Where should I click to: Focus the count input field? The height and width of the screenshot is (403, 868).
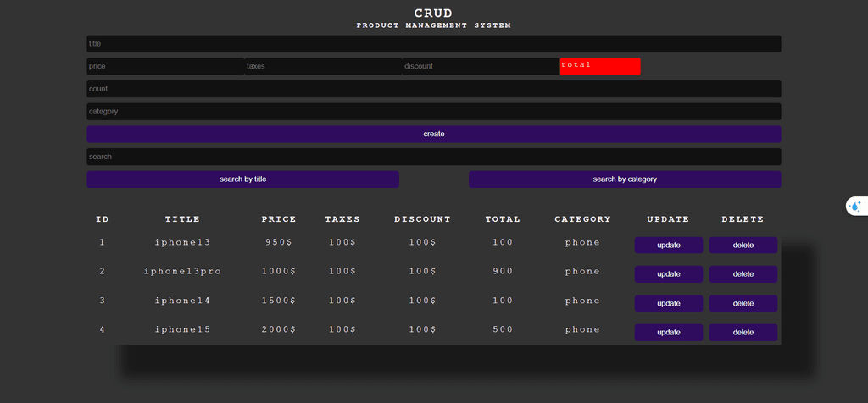[x=433, y=89]
